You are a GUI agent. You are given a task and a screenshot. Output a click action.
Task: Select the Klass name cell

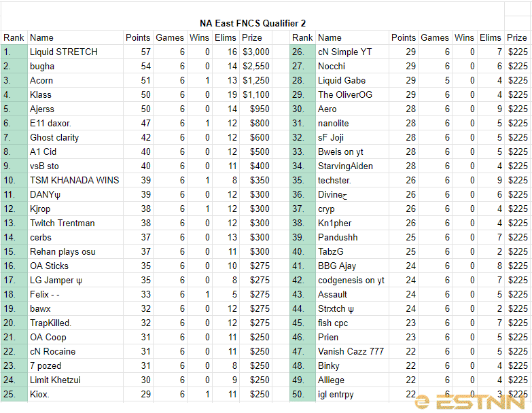coord(75,94)
